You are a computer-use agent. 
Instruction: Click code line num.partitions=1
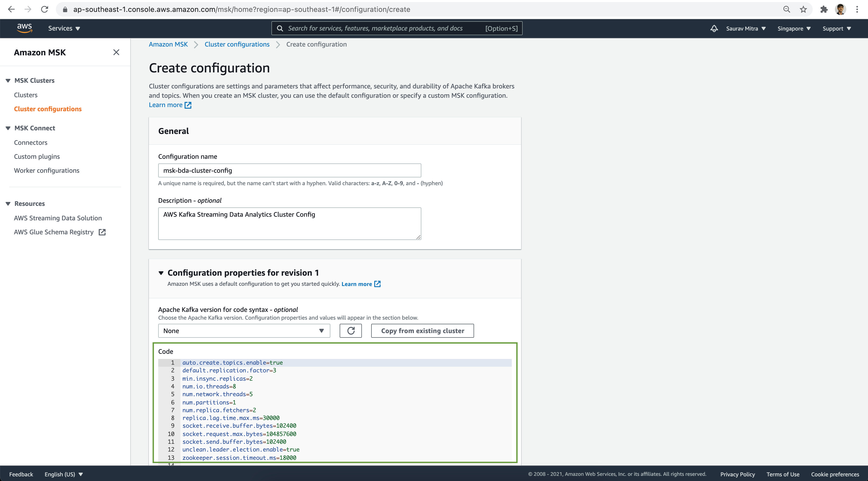point(209,402)
